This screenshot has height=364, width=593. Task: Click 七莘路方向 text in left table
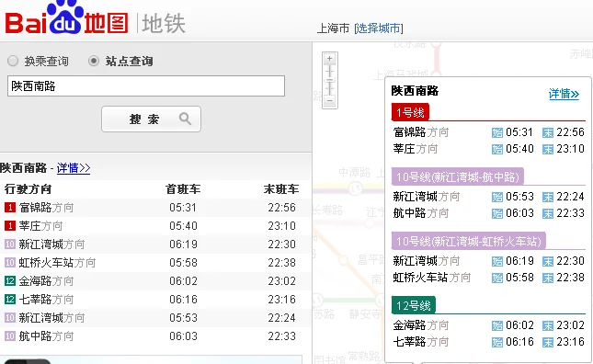pyautogui.click(x=46, y=300)
